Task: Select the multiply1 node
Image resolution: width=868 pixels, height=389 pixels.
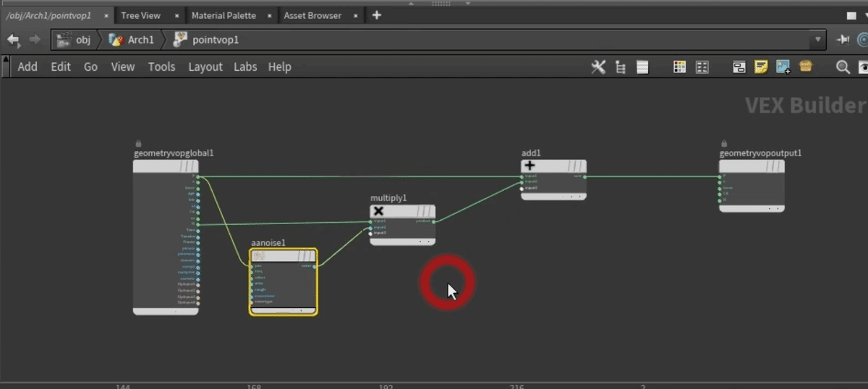Action: (403, 225)
